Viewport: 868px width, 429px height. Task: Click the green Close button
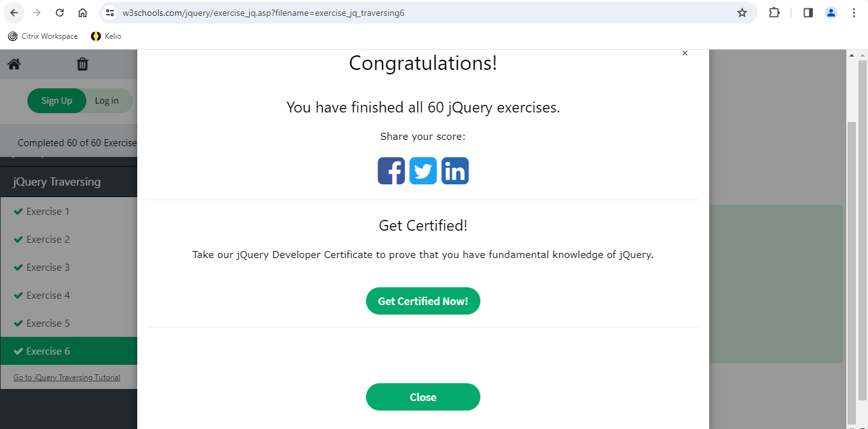pyautogui.click(x=423, y=397)
